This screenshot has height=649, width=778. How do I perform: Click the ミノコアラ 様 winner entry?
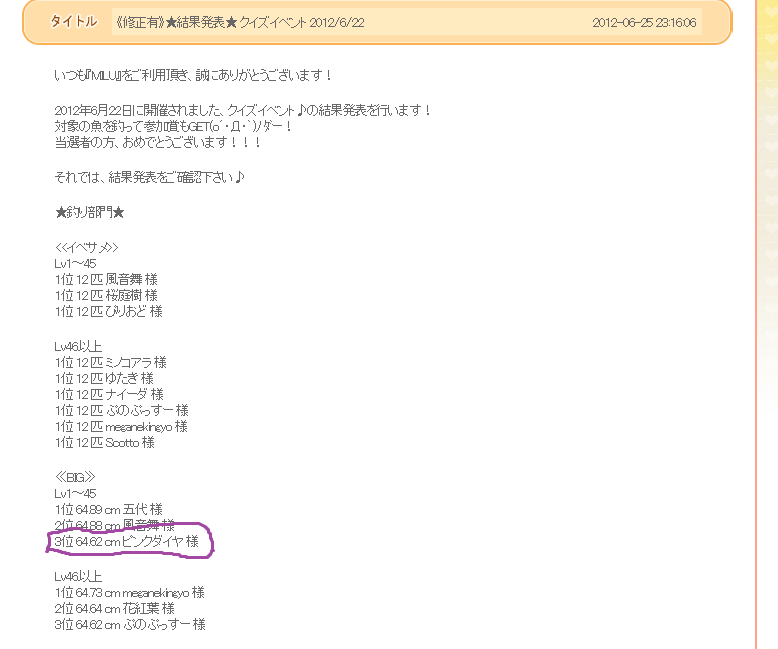pyautogui.click(x=110, y=362)
